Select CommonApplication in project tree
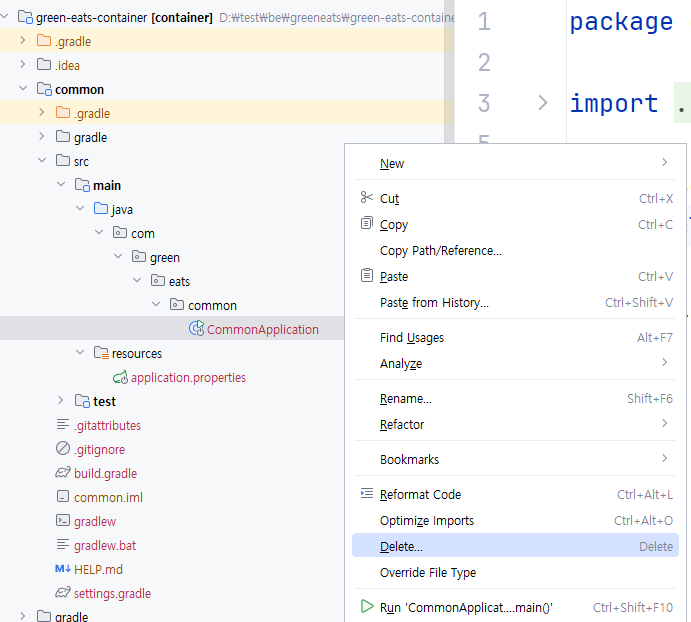This screenshot has width=691, height=622. pos(263,329)
